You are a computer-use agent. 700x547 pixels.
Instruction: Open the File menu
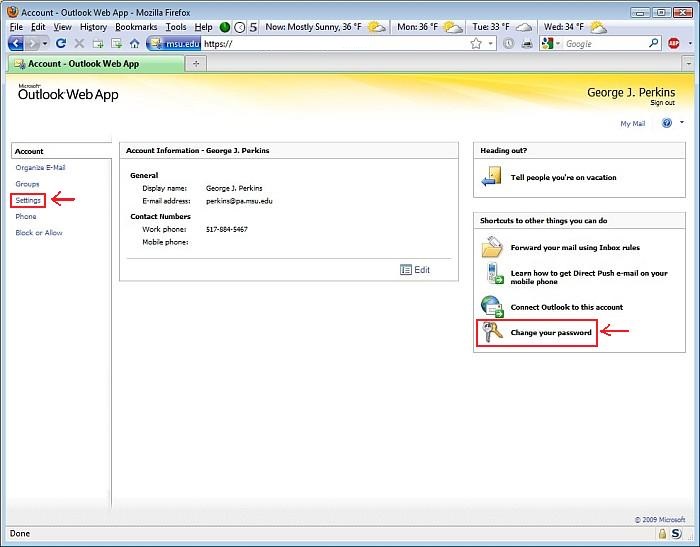[16, 27]
